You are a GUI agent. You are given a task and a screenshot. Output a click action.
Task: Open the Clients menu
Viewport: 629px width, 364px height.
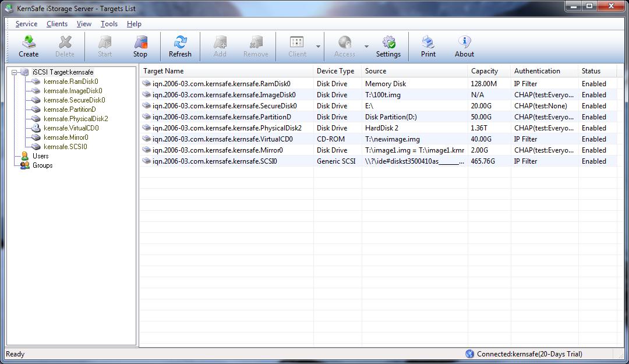tap(57, 24)
